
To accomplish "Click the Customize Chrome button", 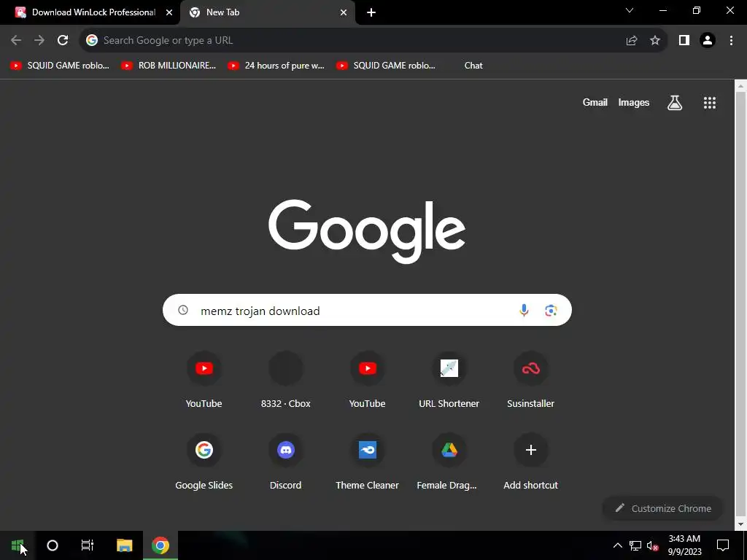I will click(662, 508).
